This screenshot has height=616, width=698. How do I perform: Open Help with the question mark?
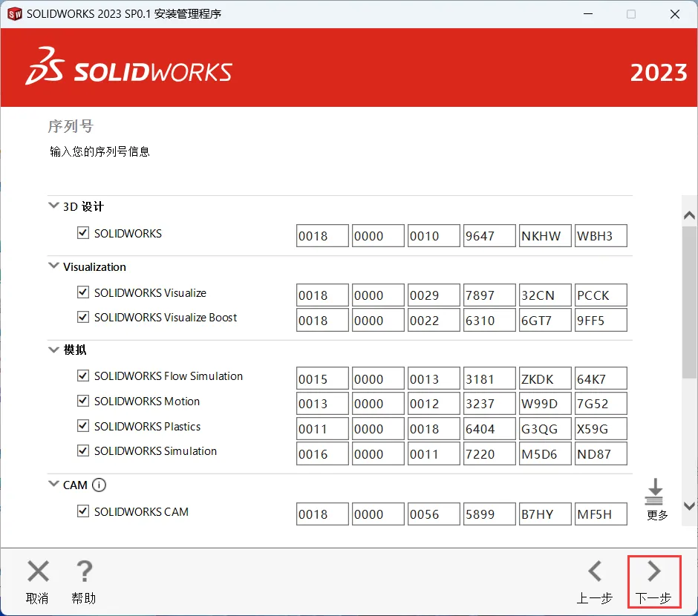click(x=84, y=571)
